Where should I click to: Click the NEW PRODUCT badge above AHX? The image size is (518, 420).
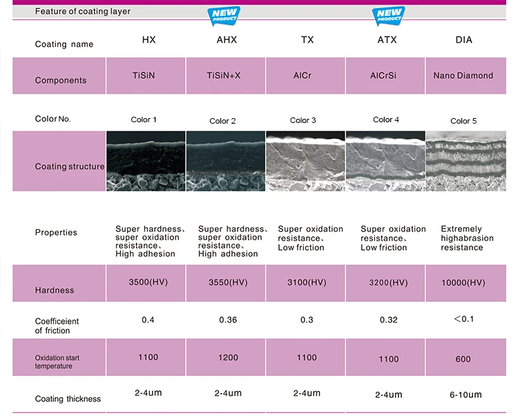[x=224, y=16]
